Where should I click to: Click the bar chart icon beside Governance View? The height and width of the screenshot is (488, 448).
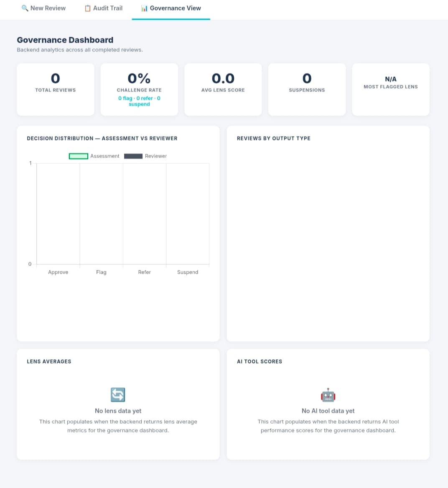pos(144,8)
